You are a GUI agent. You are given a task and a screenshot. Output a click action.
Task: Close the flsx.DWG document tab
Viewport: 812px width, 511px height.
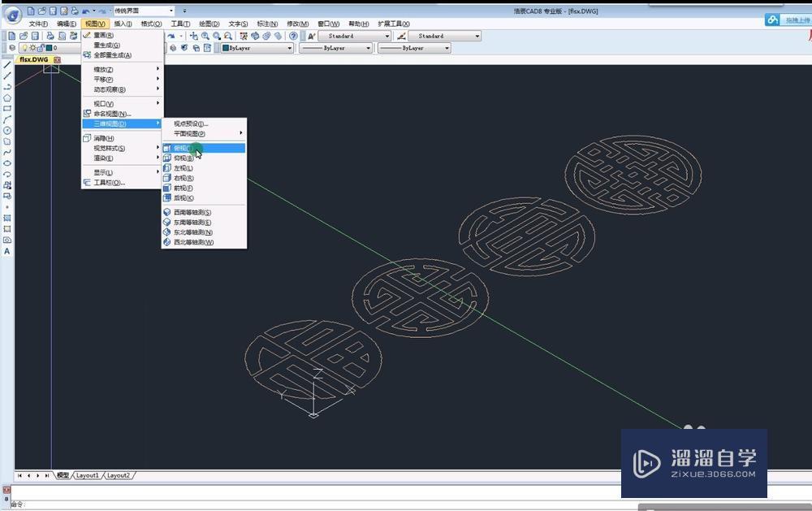pyautogui.click(x=57, y=60)
